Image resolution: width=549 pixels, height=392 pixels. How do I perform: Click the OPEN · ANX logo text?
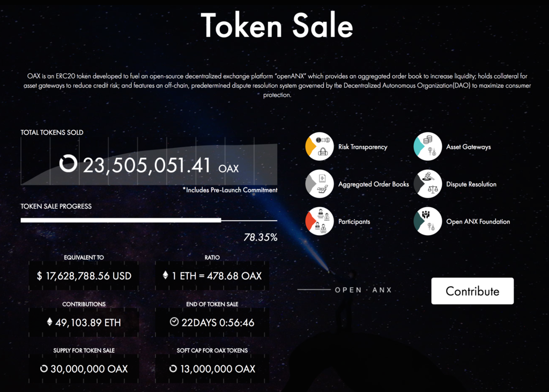(363, 290)
